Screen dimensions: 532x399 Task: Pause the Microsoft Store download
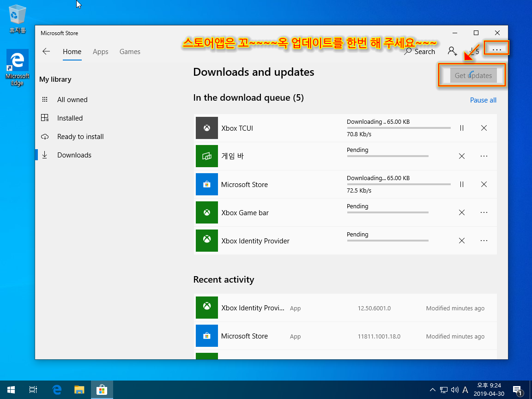pos(462,184)
